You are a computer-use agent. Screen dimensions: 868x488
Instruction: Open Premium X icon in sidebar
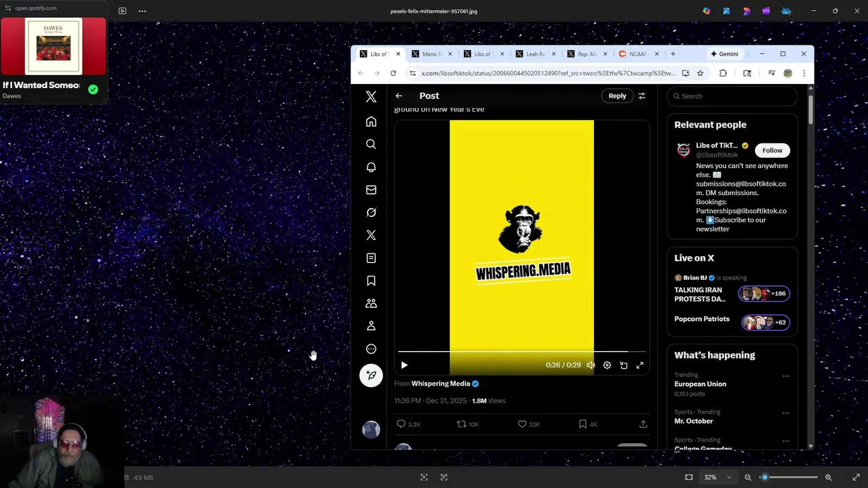[371, 235]
